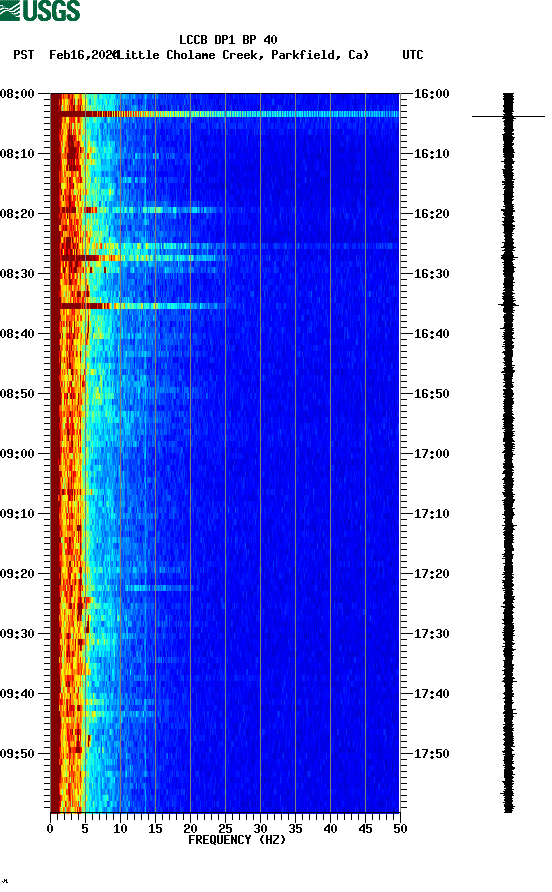Click the 08:20 PST time label
Viewport: 552px width, 892px height.
click(17, 214)
